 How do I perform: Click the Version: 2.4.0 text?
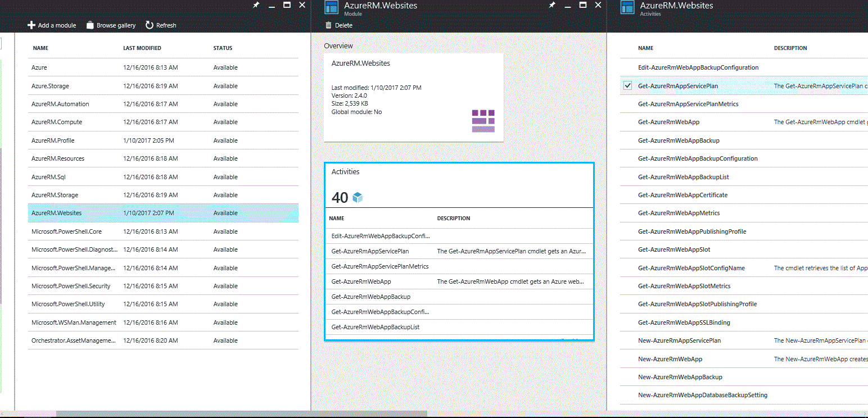coord(349,96)
